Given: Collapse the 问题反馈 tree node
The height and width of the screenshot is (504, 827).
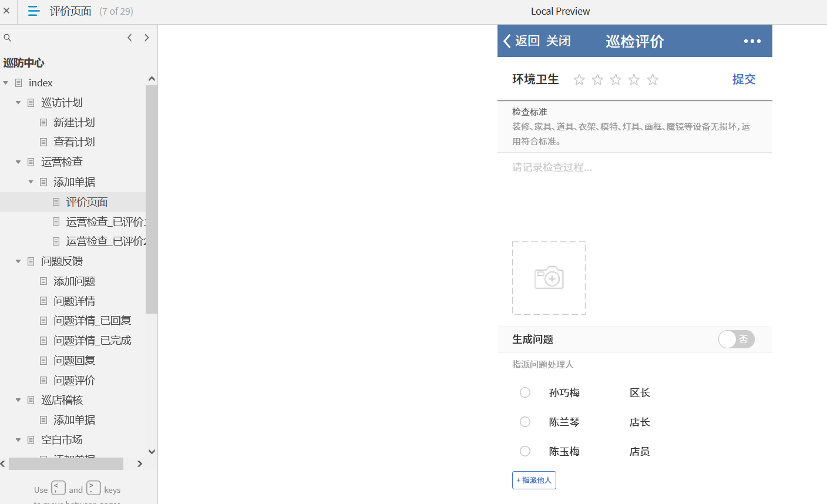Looking at the screenshot, I should [x=18, y=261].
